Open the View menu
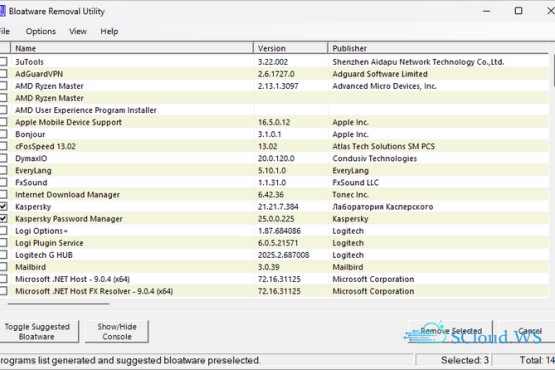 pos(78,32)
